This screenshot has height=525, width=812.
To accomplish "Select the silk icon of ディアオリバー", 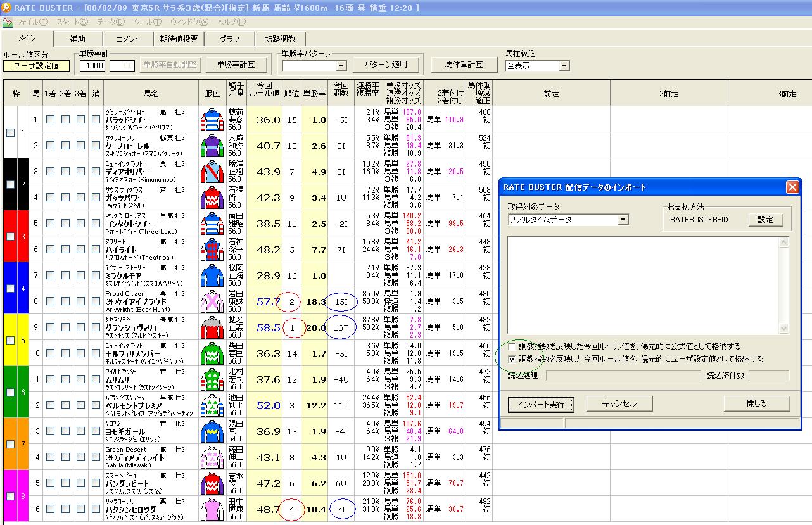I will 212,172.
